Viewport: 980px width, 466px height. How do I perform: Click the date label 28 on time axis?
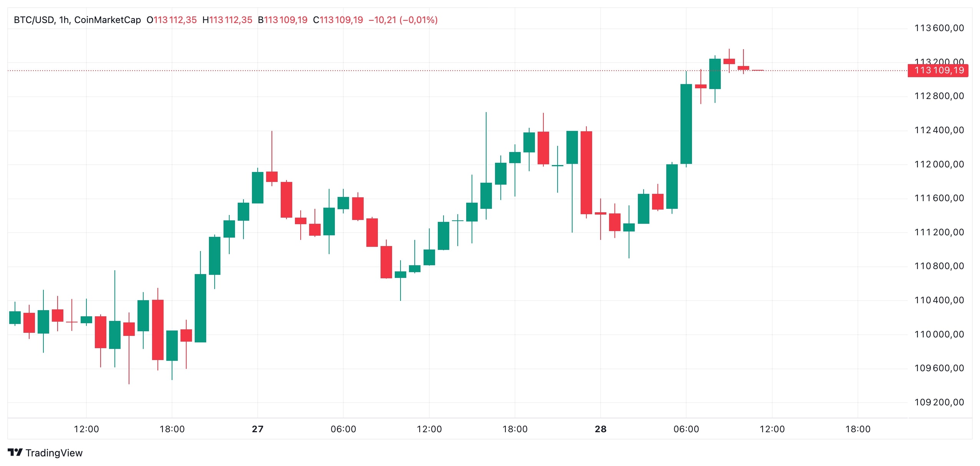[601, 429]
